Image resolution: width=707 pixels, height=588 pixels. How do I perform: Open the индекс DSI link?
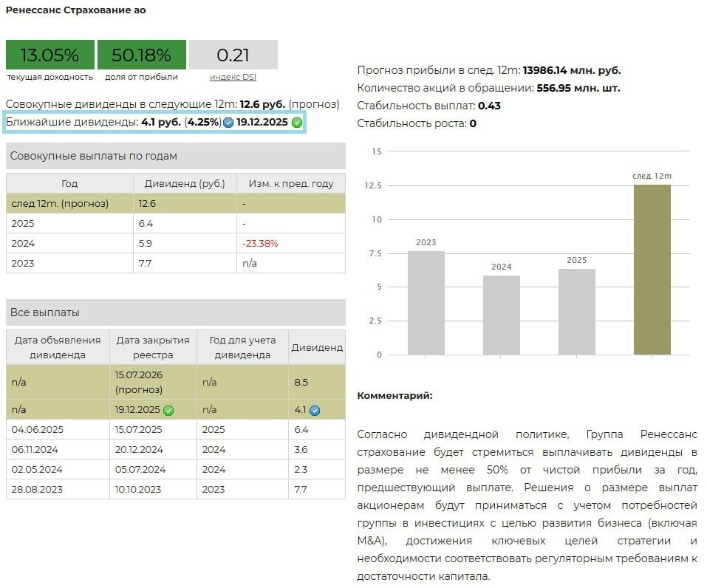pos(233,77)
